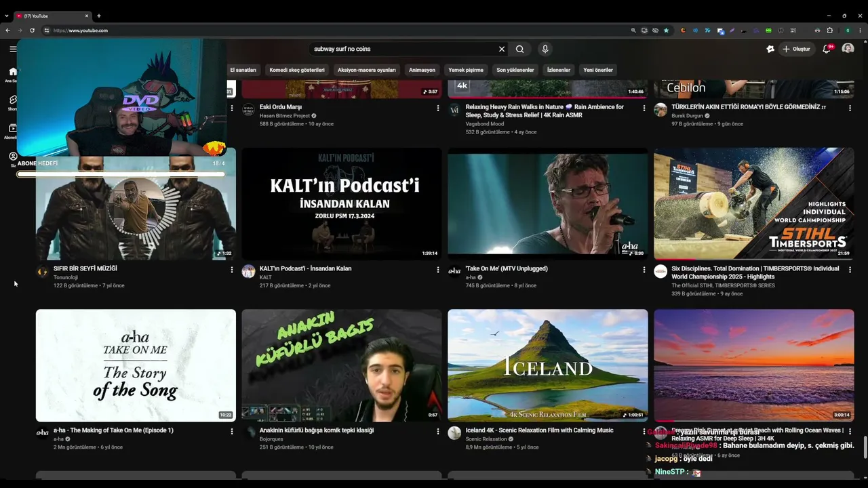Image resolution: width=868 pixels, height=488 pixels.
Task: Click the crossed-out eye icon in address bar
Action: pos(655,30)
